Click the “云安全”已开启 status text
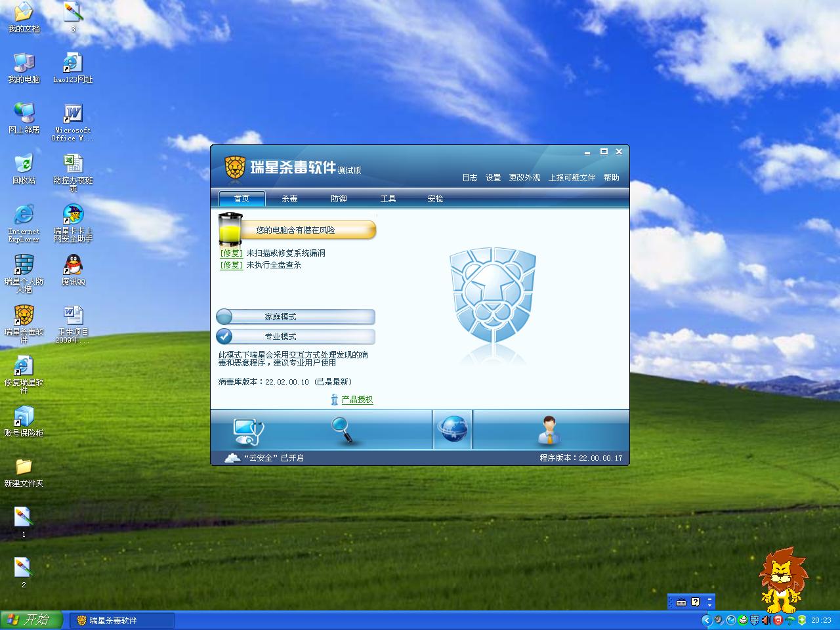Image resolution: width=840 pixels, height=630 pixels. (x=274, y=458)
